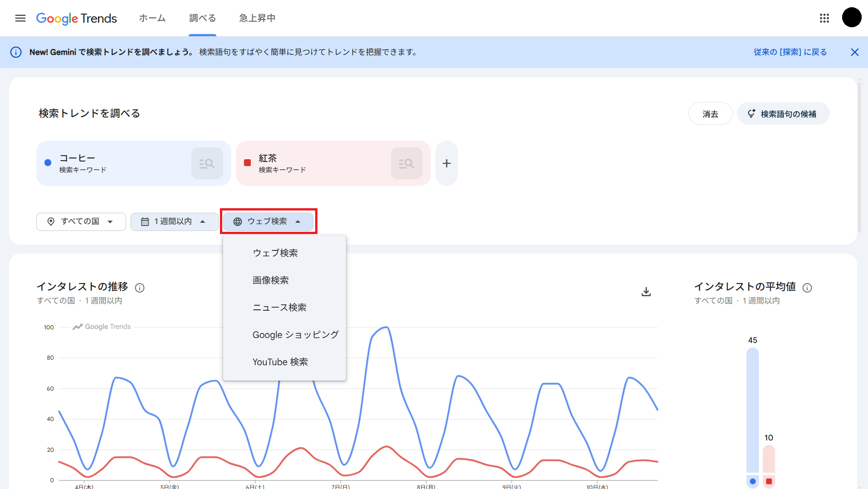Open the Google apps grid
868x489 pixels.
[824, 18]
